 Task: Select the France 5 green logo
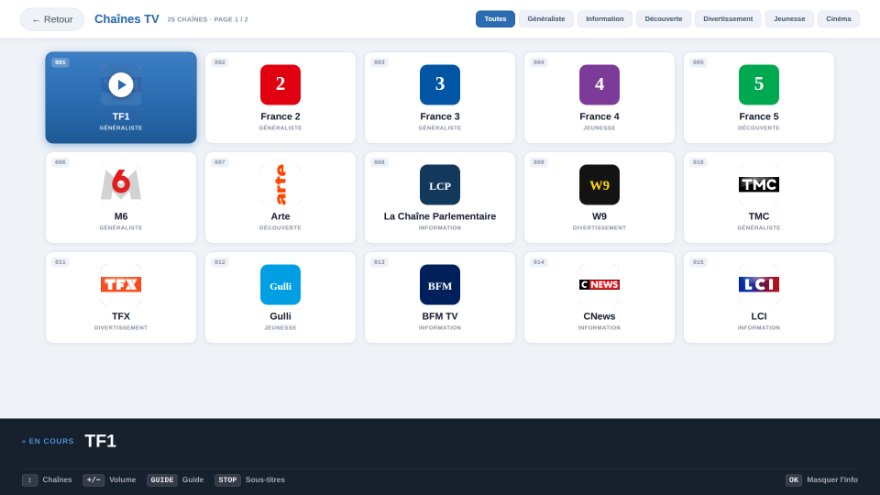pyautogui.click(x=758, y=85)
